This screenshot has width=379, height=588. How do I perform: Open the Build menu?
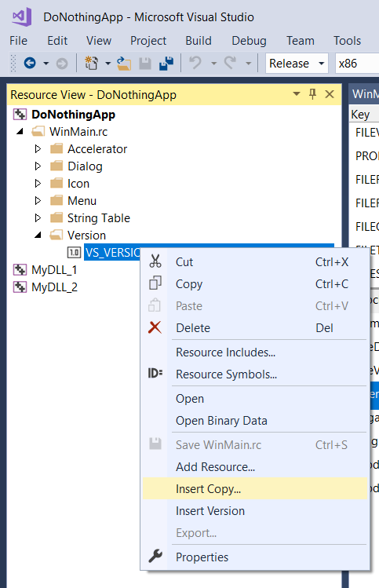[199, 41]
